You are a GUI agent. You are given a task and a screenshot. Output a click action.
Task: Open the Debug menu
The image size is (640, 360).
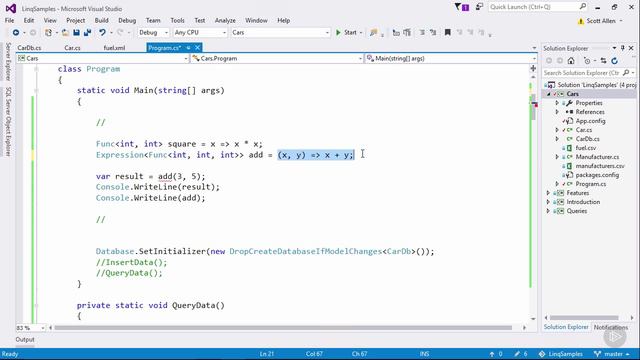click(x=127, y=20)
